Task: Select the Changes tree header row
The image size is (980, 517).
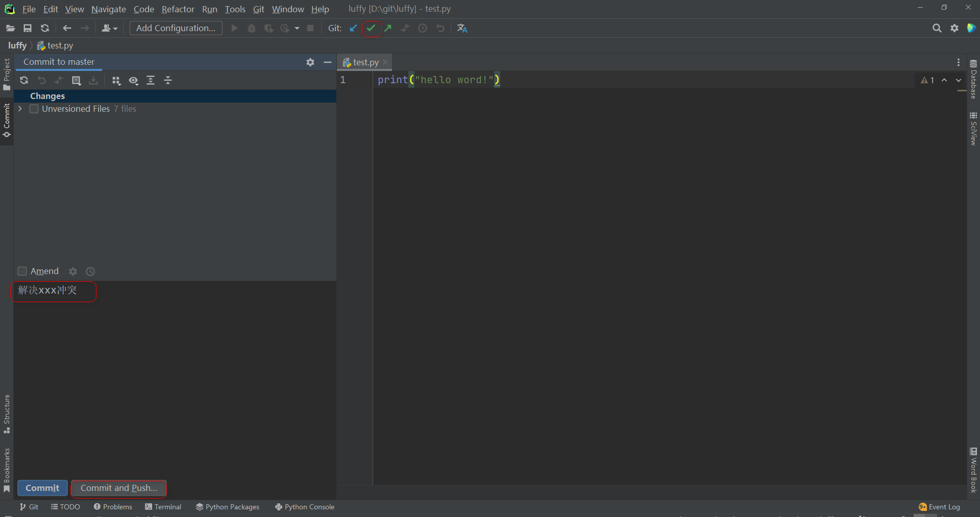Action: click(175, 96)
